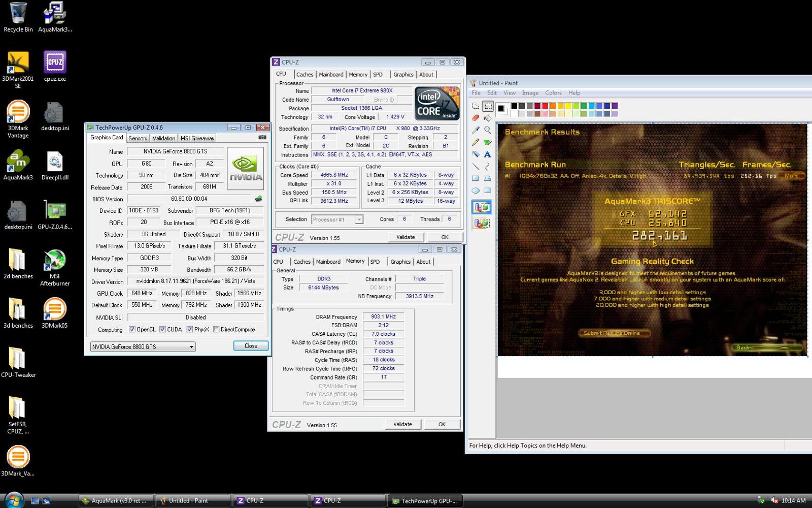Toggle the DirectCompute checkbox in GPU-Z

[x=216, y=330]
